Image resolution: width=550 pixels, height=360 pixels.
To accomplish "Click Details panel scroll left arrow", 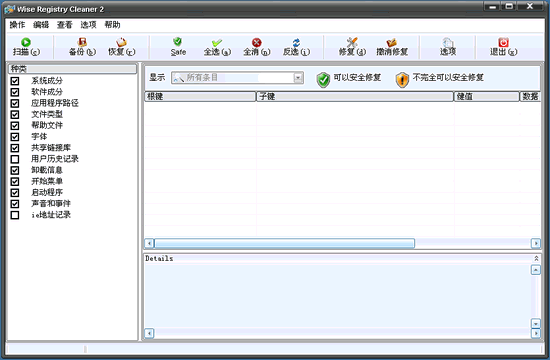I will click(x=149, y=333).
